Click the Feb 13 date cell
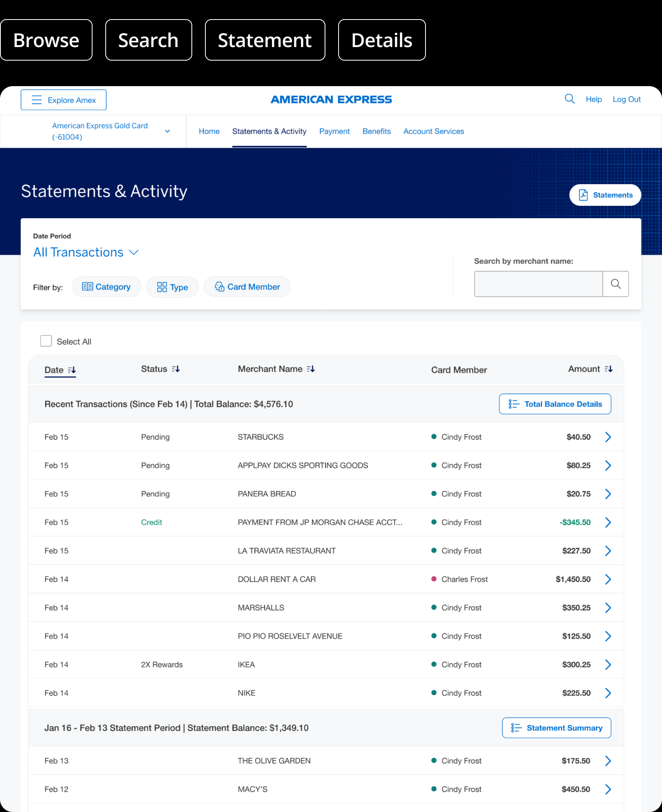This screenshot has width=662, height=812. click(x=56, y=761)
